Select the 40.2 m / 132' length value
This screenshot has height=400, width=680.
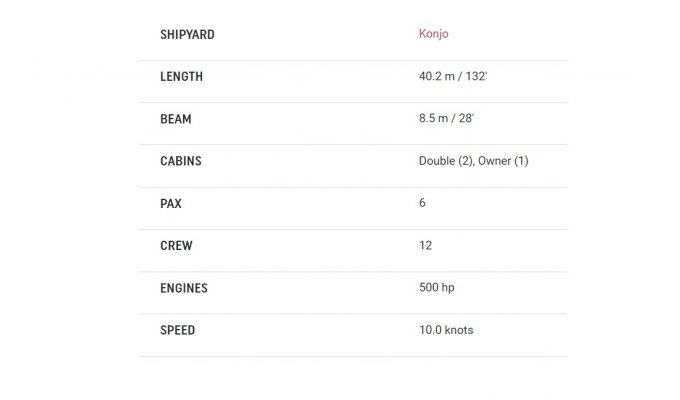[x=453, y=76]
